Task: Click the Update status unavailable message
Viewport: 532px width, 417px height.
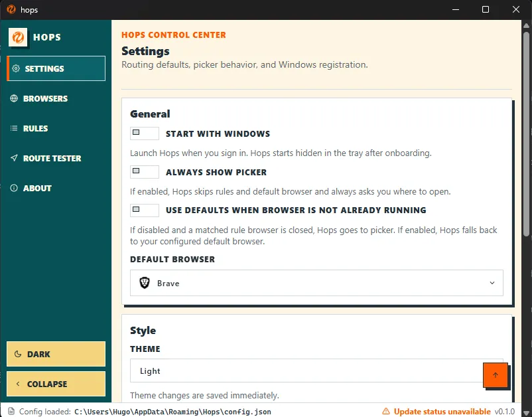Action: 442,412
